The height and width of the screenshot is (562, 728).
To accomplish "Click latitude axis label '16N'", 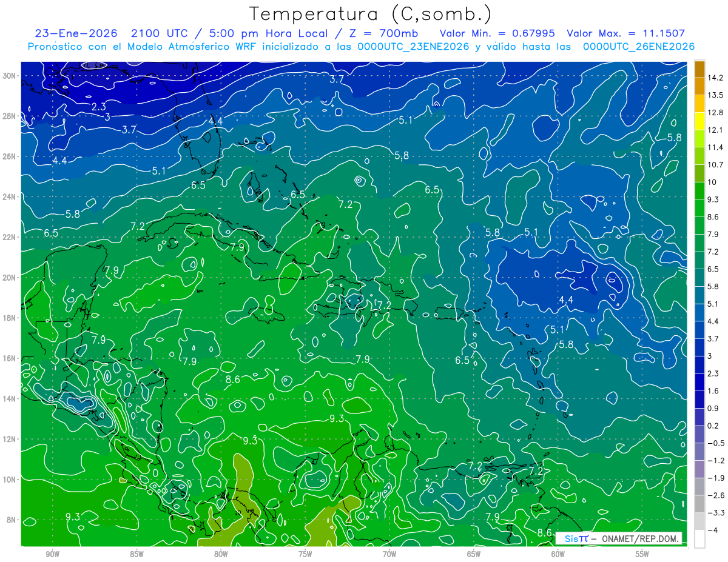I will 10,358.
